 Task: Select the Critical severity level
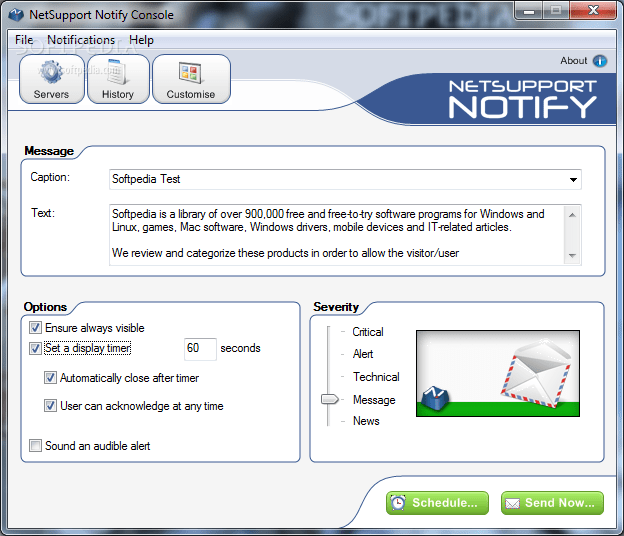tap(368, 332)
